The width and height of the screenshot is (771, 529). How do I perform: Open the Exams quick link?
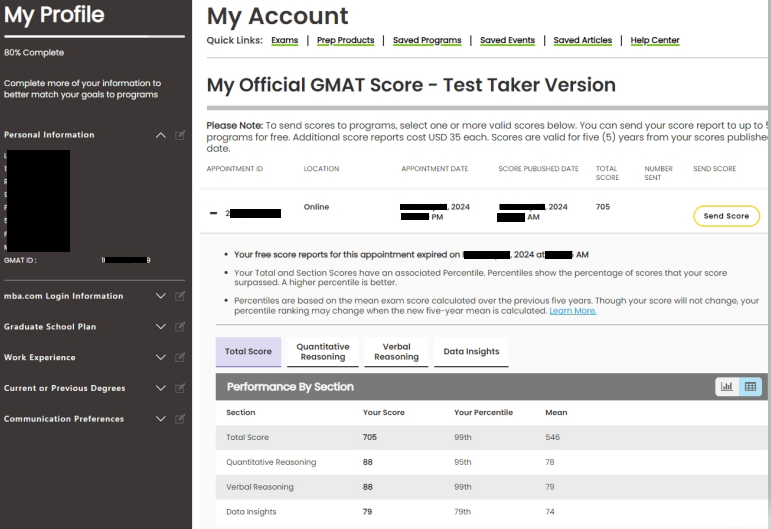coord(285,40)
